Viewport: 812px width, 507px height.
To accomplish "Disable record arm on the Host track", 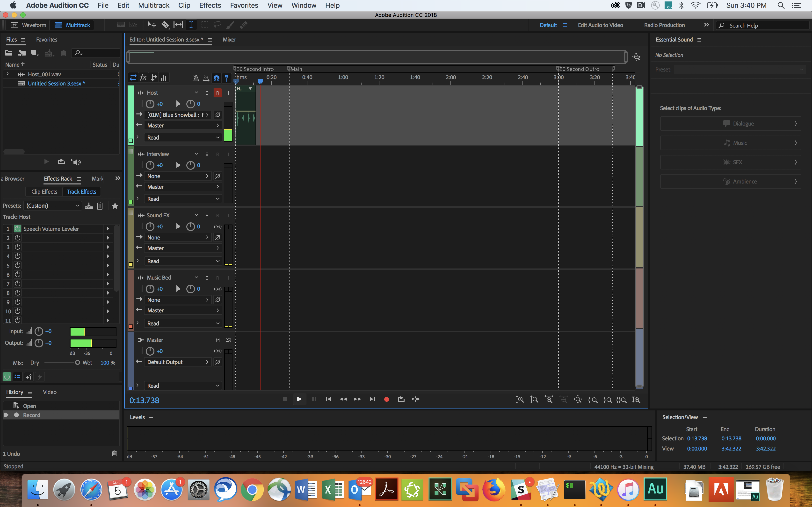I will point(218,93).
